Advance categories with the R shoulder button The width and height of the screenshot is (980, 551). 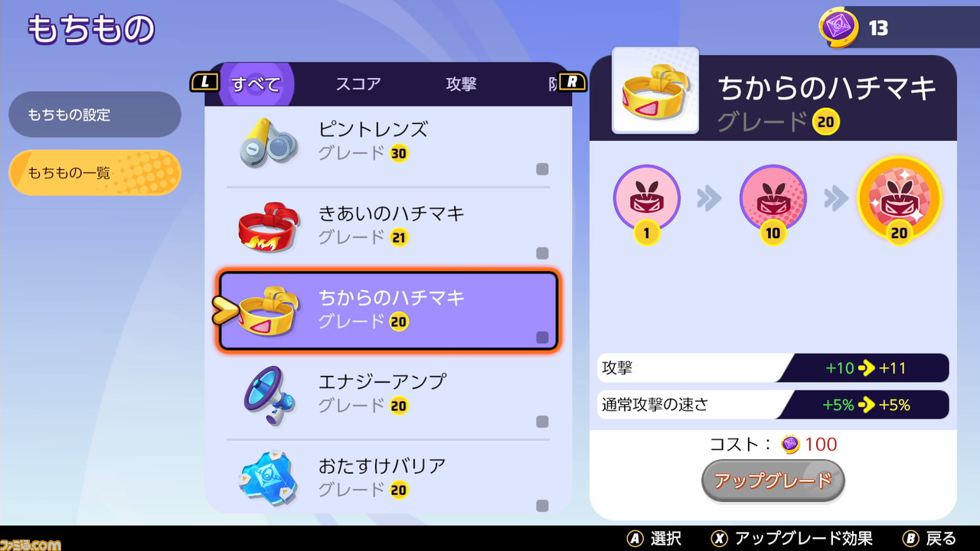click(573, 82)
